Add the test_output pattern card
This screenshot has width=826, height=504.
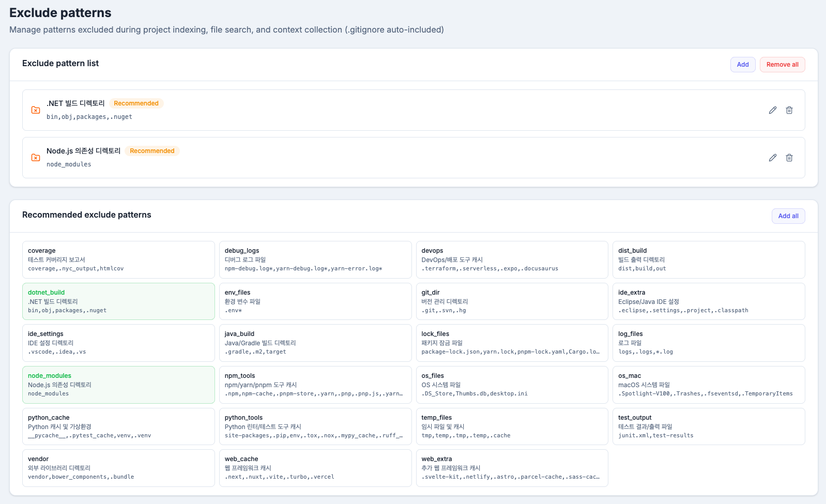click(709, 426)
